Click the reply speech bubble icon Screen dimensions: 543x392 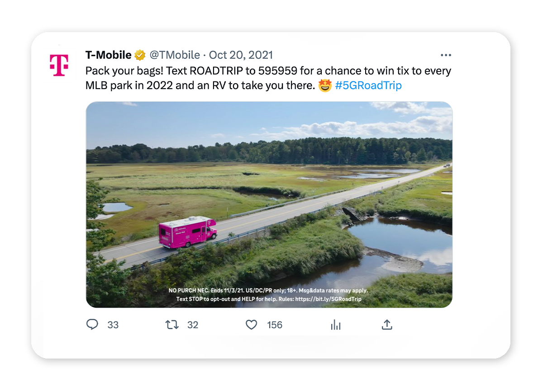coord(92,325)
